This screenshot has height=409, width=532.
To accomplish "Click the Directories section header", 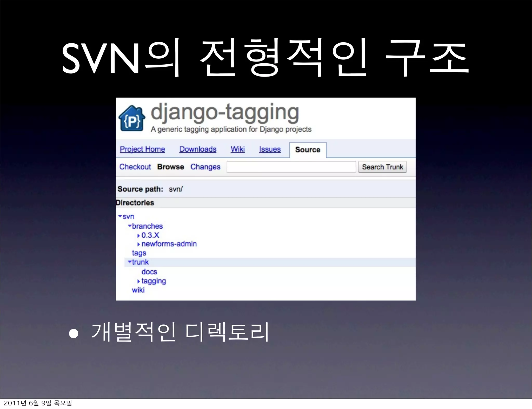I will (135, 203).
